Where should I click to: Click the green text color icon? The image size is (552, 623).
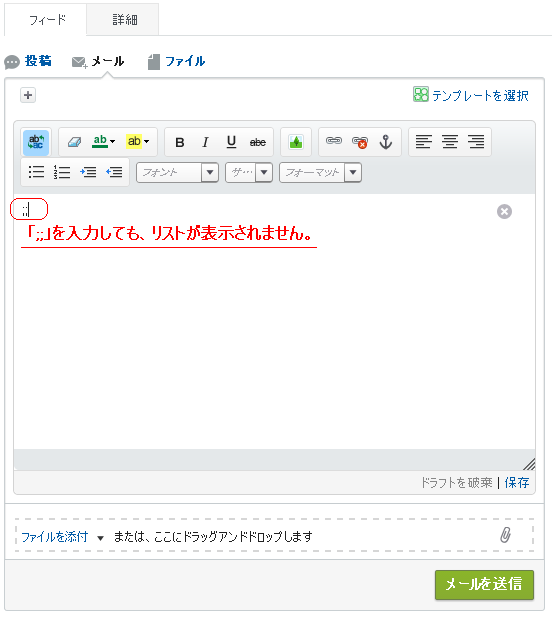[100, 141]
